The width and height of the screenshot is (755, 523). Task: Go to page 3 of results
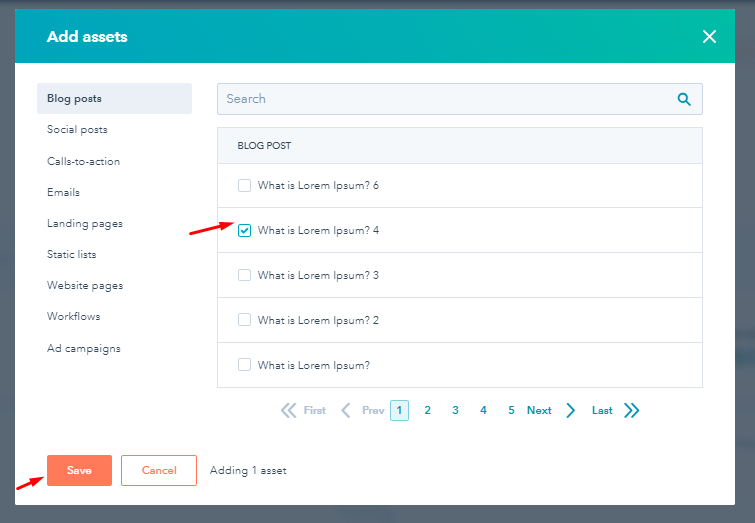tap(455, 410)
